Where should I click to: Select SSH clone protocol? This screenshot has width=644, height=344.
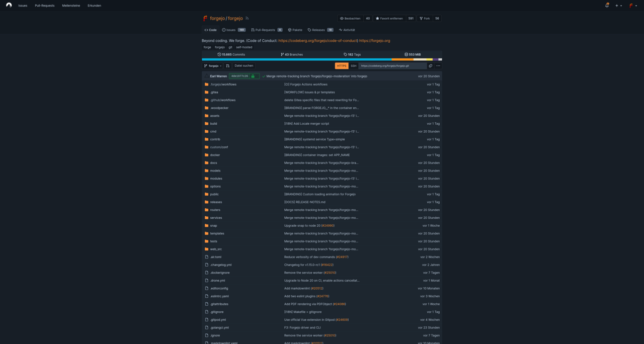coord(353,65)
